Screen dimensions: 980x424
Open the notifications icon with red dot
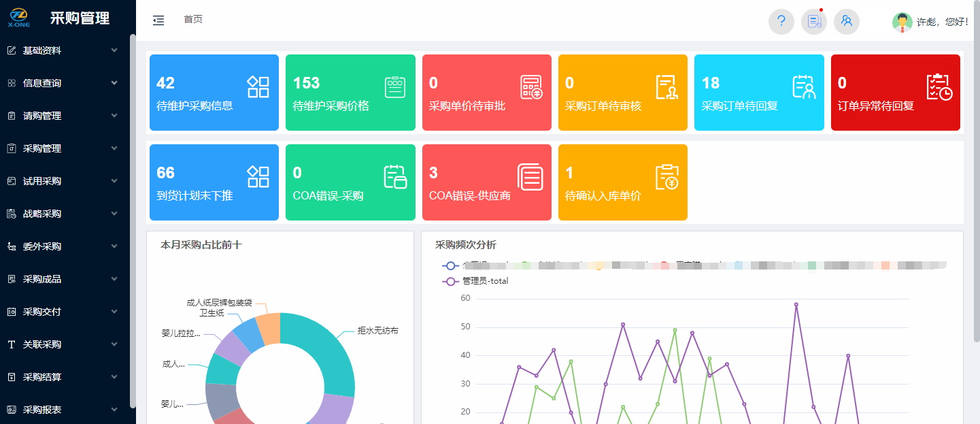(x=813, y=21)
